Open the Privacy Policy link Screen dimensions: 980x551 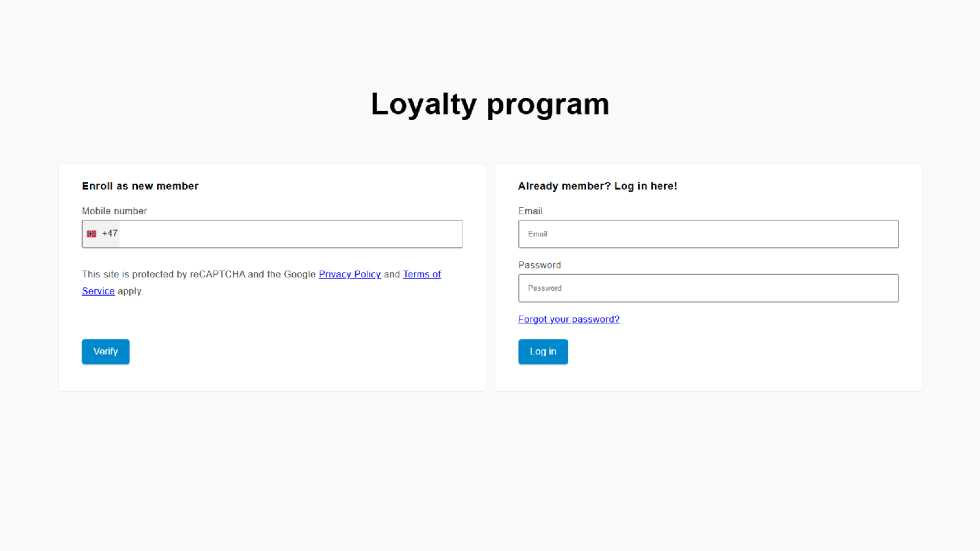tap(350, 274)
